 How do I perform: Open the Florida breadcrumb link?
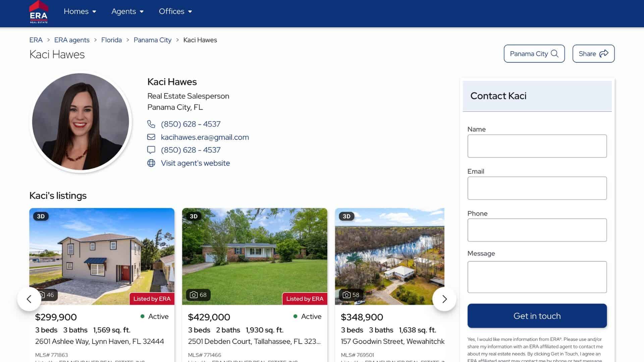tap(111, 40)
